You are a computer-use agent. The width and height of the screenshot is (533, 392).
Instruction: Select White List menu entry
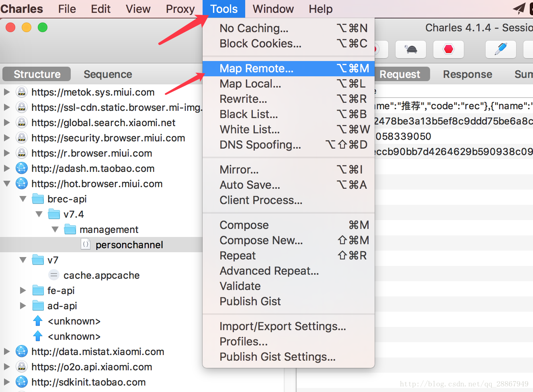(x=289, y=130)
